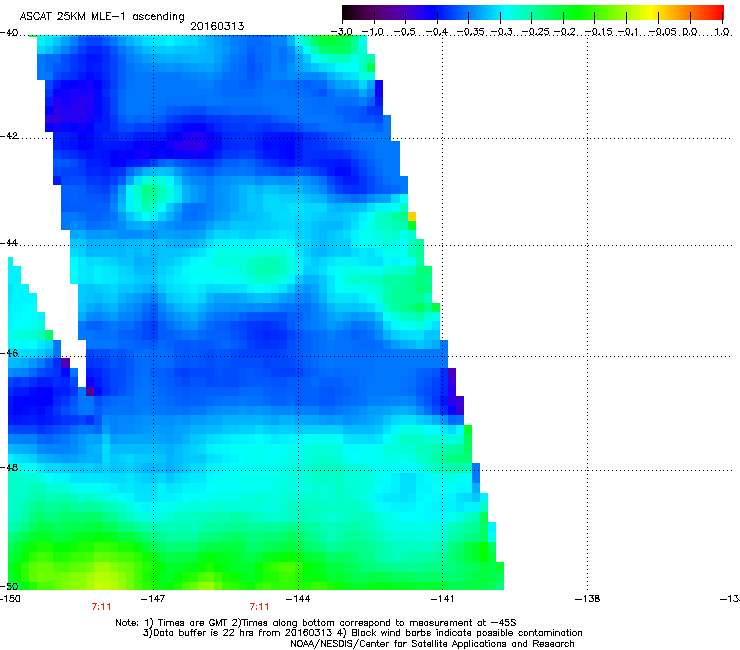
Task: Click the green eddy patch near -147, -43
Action: (152, 194)
